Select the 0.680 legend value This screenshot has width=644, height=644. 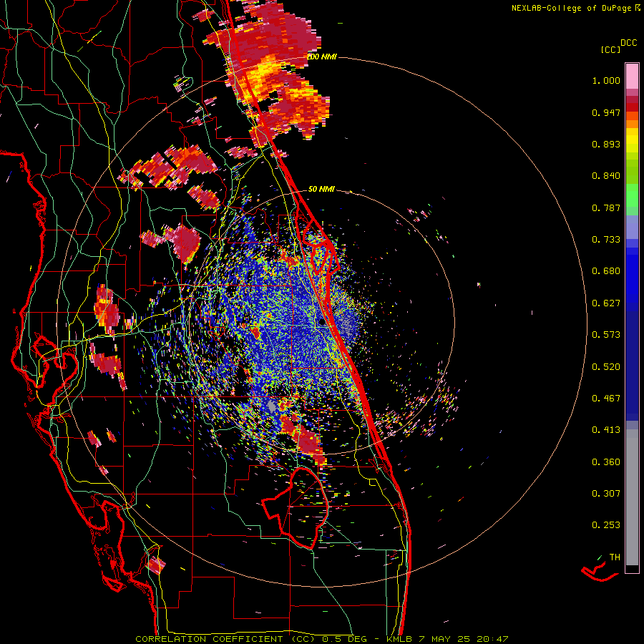click(606, 271)
